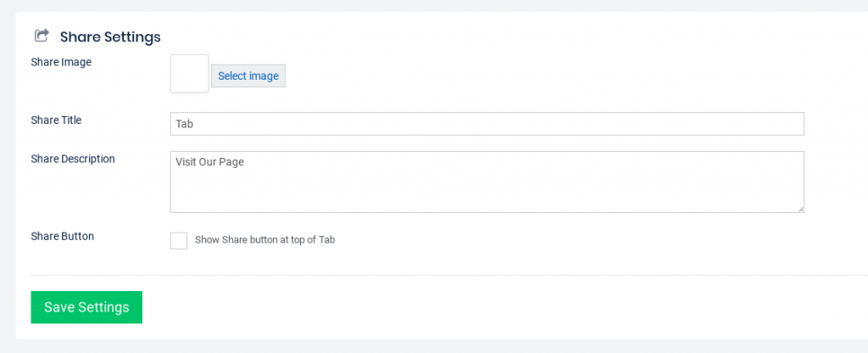868x353 pixels.
Task: Click the share arrow icon beside Share Settings
Action: [x=41, y=36]
